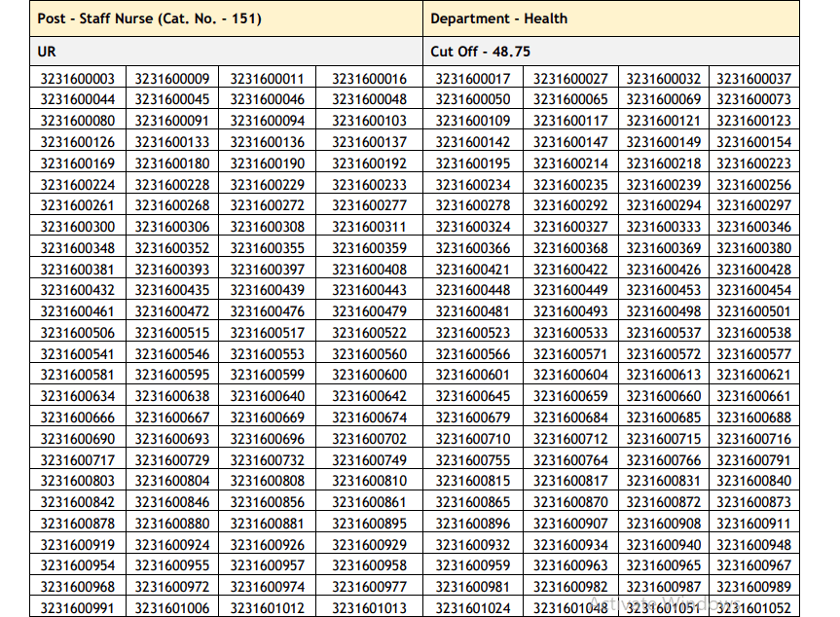Select roll number 3231600501
Viewport: 840px width, 617px height.
pyautogui.click(x=754, y=311)
